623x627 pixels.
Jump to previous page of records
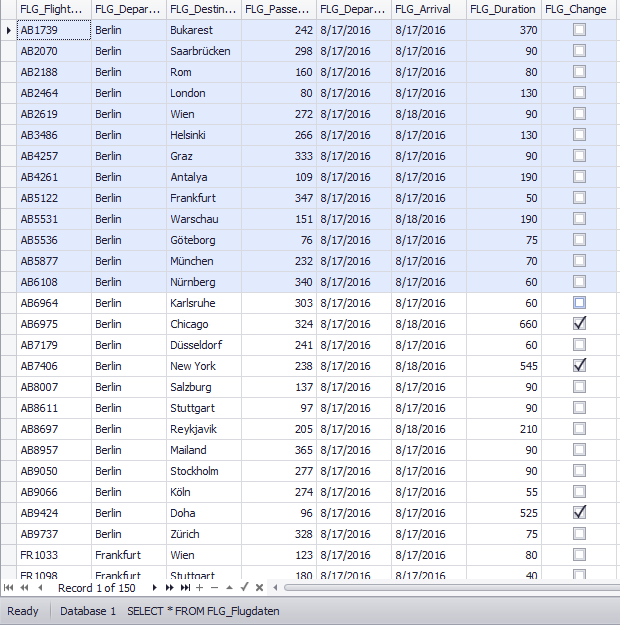click(x=24, y=588)
